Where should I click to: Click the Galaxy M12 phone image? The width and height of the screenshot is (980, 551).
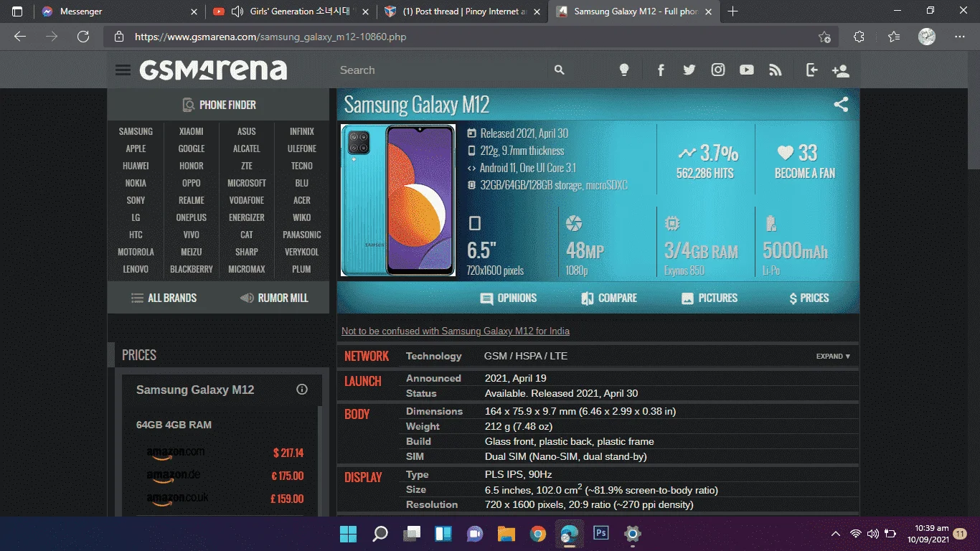pos(398,200)
